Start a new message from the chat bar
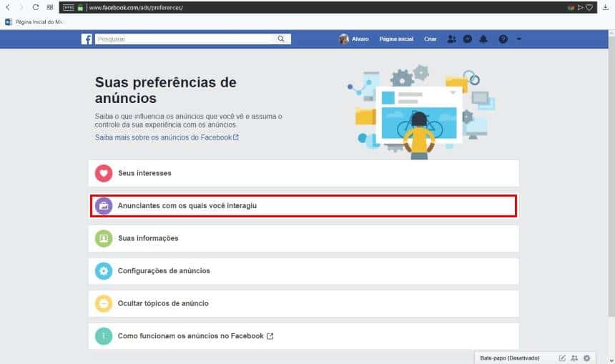This screenshot has width=615, height=364. tap(562, 358)
